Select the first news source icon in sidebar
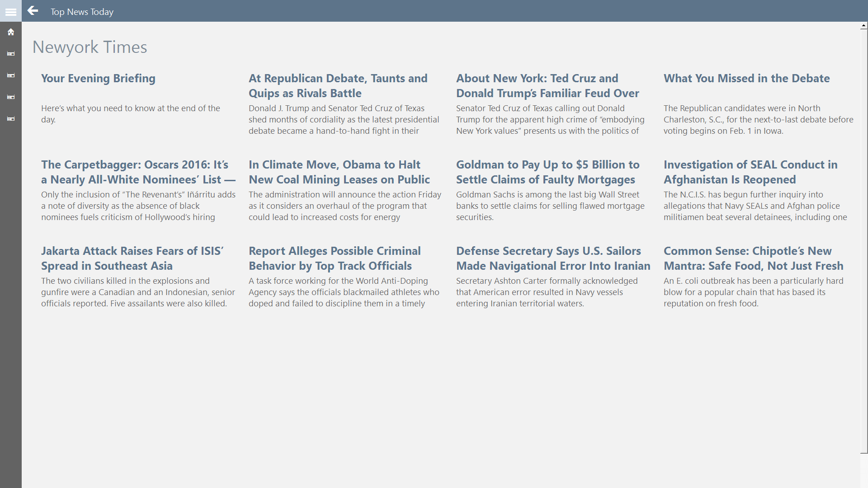This screenshot has width=868, height=488. (11, 53)
